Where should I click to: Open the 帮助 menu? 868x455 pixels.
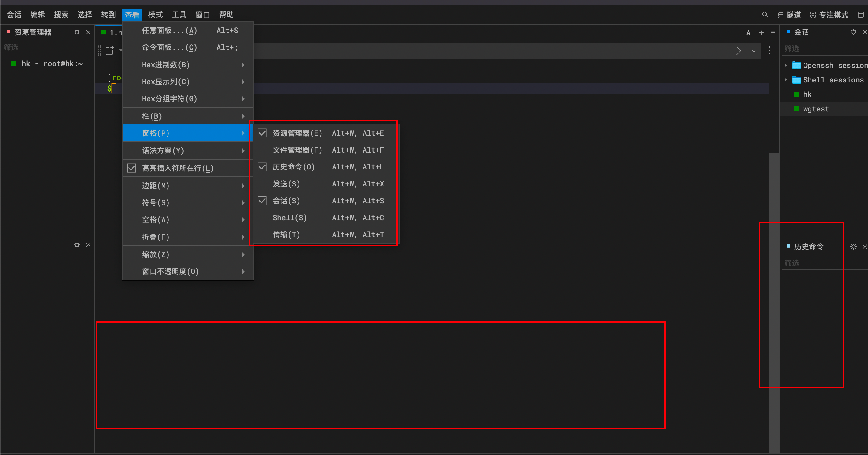[226, 15]
